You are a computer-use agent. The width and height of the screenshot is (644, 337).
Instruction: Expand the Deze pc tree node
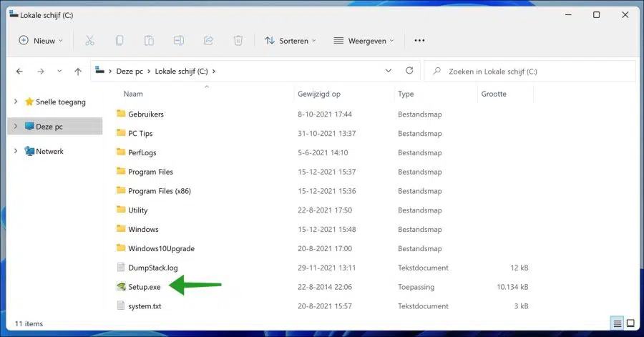(x=16, y=127)
